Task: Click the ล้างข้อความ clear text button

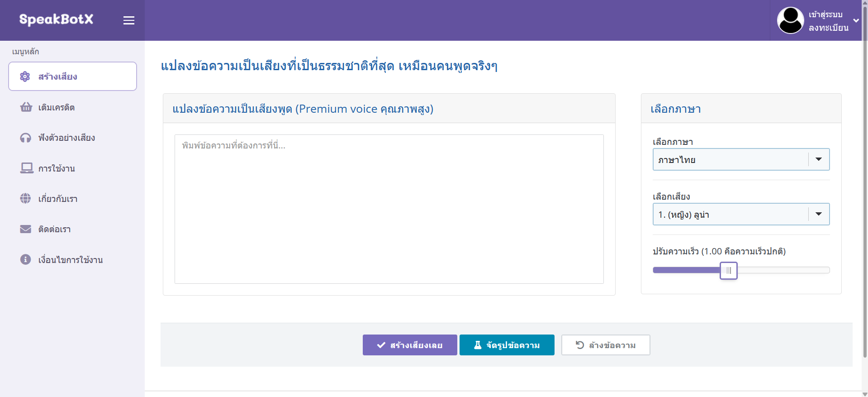Action: point(606,345)
